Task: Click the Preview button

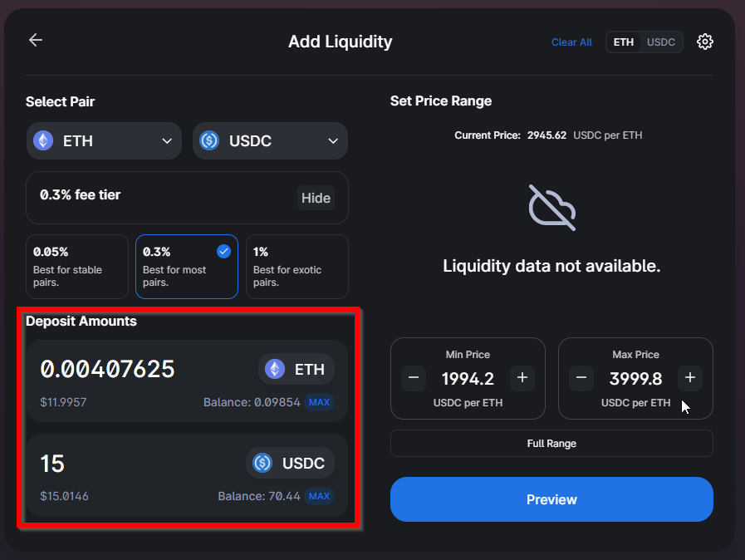Action: 551,499
